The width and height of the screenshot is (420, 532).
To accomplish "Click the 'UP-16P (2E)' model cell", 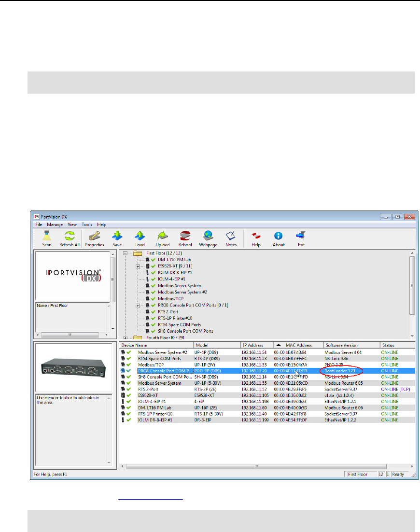I will (206, 408).
